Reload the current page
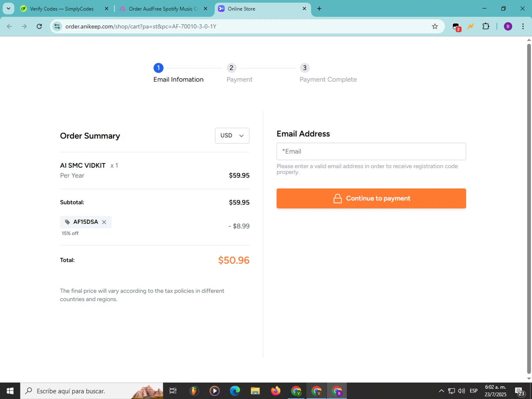 tap(39, 27)
